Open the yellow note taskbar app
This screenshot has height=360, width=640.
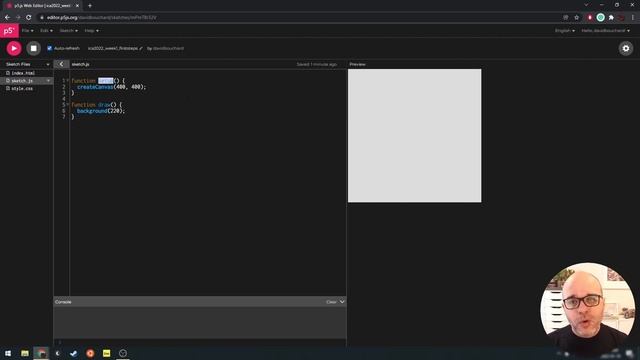click(x=107, y=353)
